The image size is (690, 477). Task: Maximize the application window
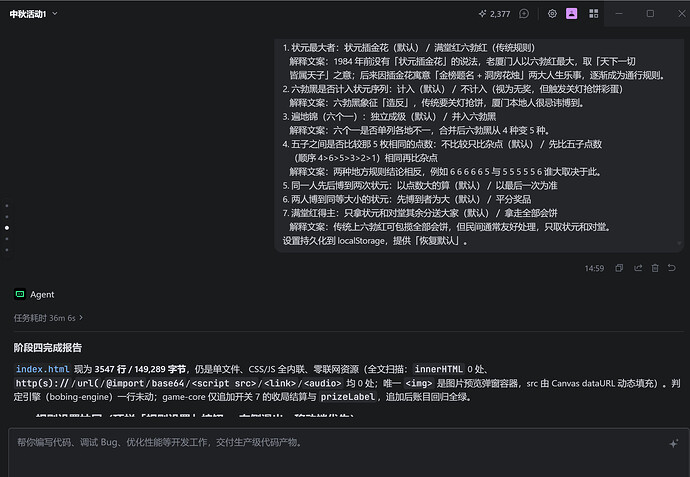point(650,14)
